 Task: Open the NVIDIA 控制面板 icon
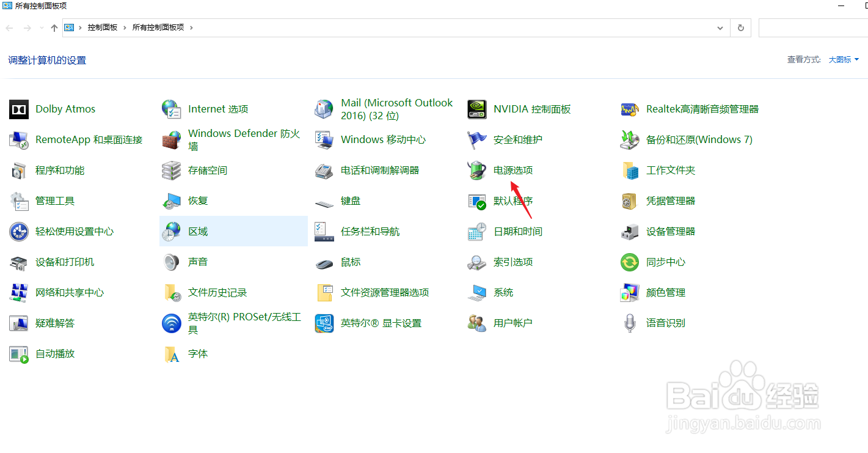477,109
